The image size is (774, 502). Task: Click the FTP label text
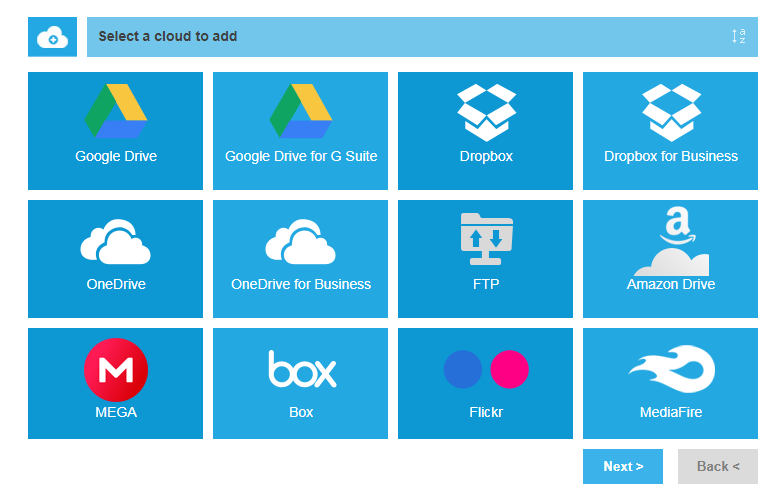pos(486,284)
